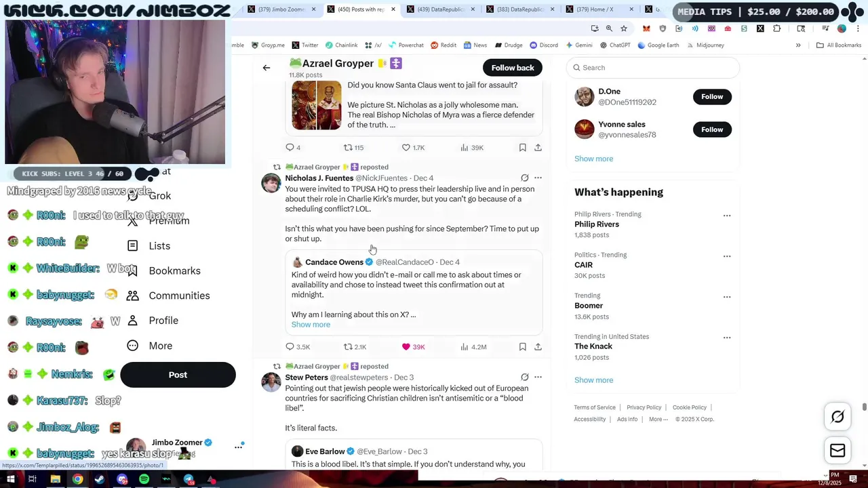
Task: Open the Grok floating button icon
Action: click(x=837, y=417)
